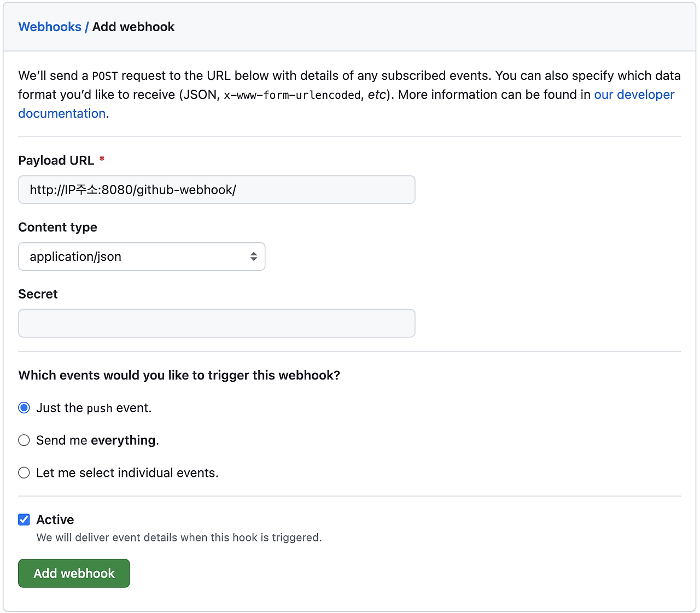Open the 'our developer' link text

pyautogui.click(x=634, y=95)
